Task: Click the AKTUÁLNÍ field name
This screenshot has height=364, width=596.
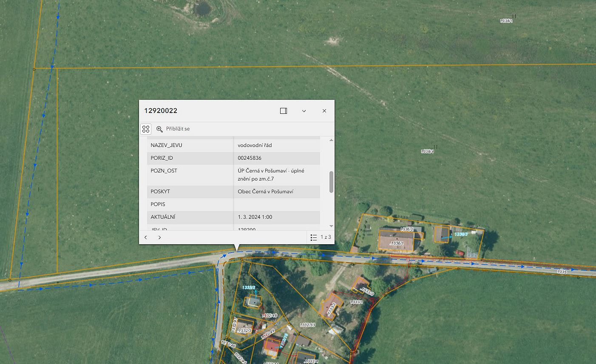Action: pos(163,217)
